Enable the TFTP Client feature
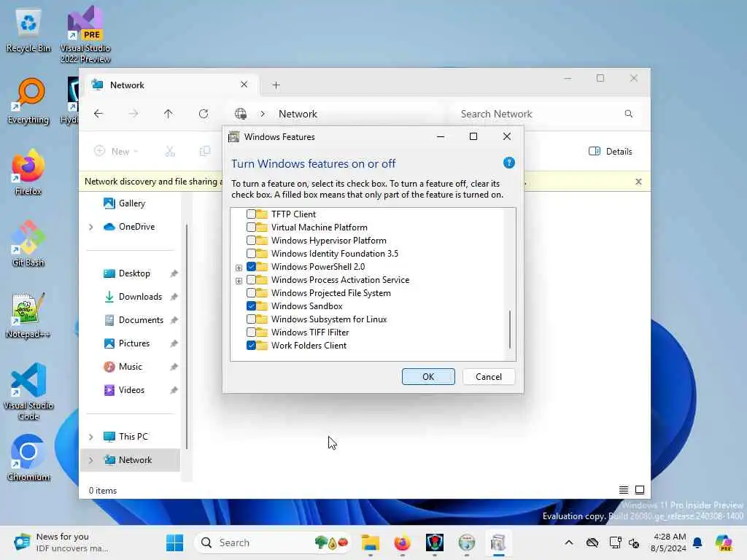This screenshot has width=747, height=560. 251,214
